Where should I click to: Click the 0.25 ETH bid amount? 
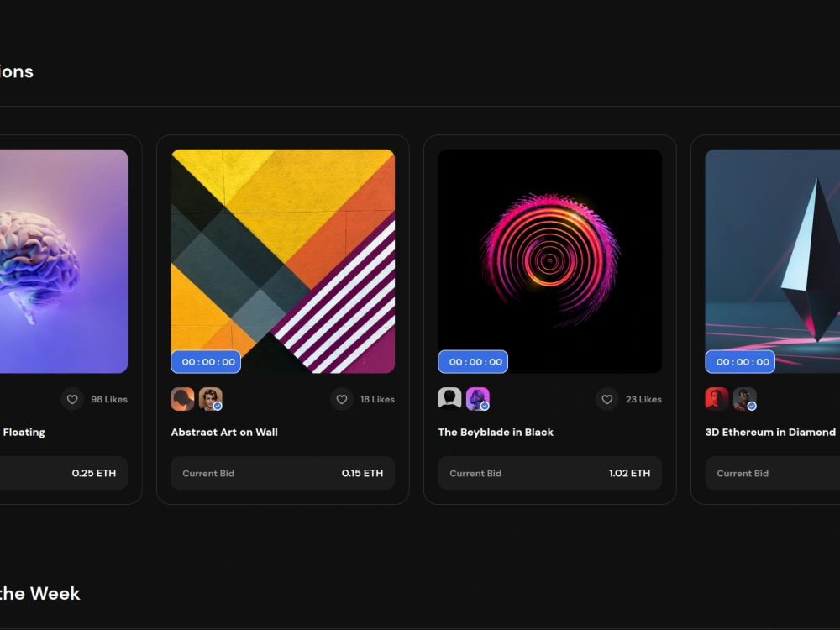94,473
